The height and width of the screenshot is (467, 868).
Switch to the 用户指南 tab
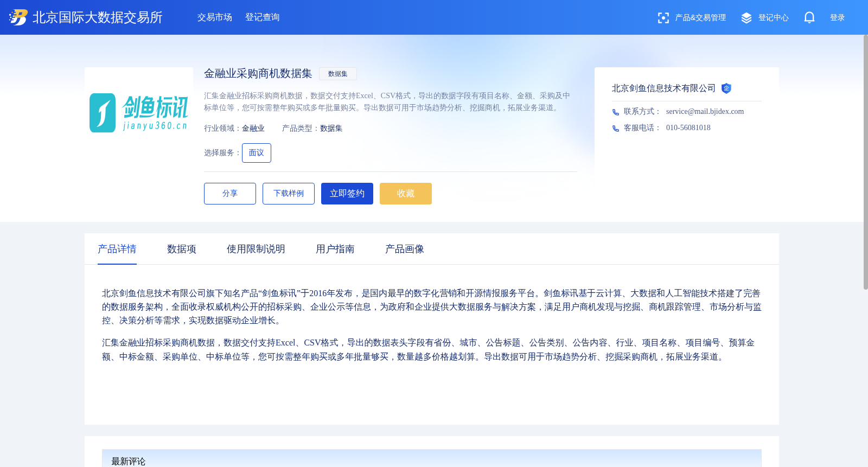[335, 249]
